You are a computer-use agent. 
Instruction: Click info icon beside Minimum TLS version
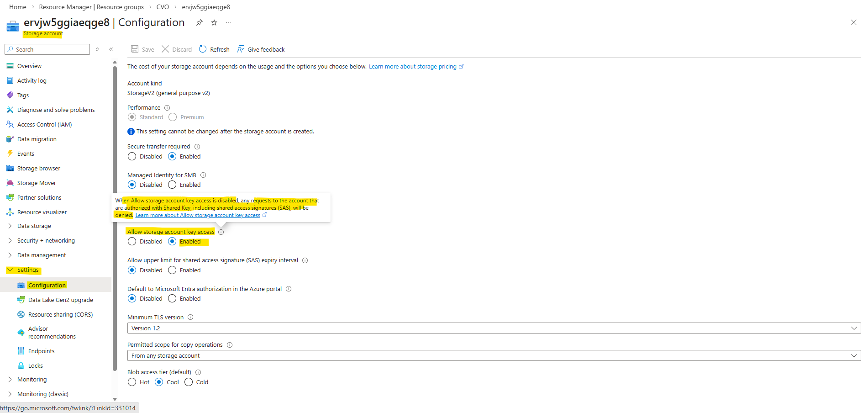coord(190,317)
